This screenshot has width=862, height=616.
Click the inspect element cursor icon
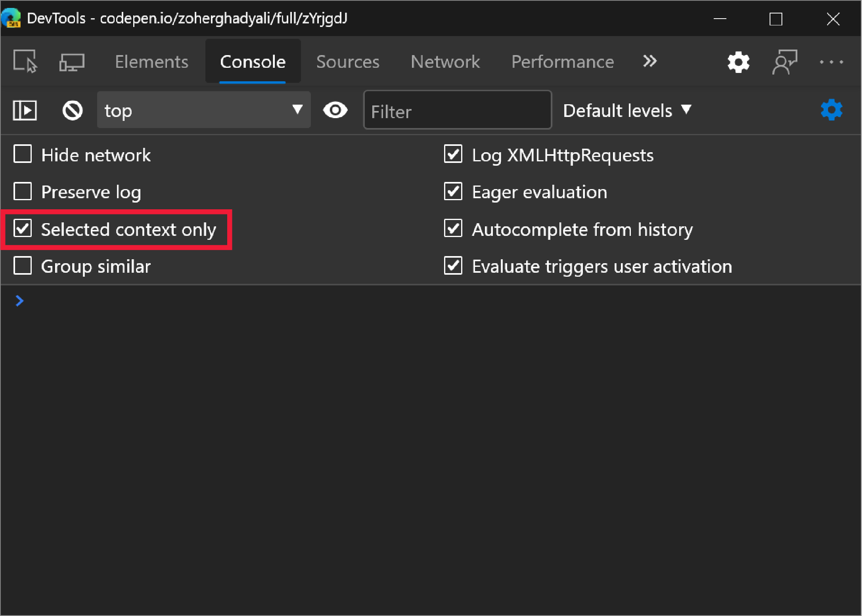pyautogui.click(x=25, y=61)
